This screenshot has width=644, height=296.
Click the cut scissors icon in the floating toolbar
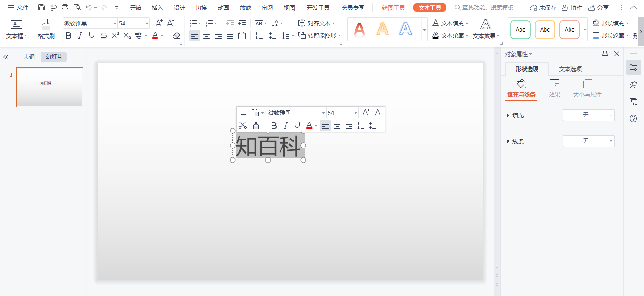(x=243, y=125)
